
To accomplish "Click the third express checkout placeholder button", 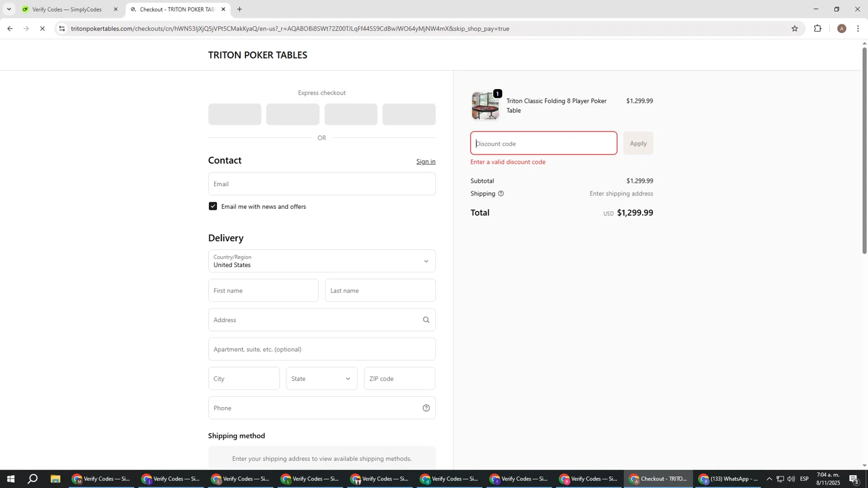I will click(x=351, y=114).
